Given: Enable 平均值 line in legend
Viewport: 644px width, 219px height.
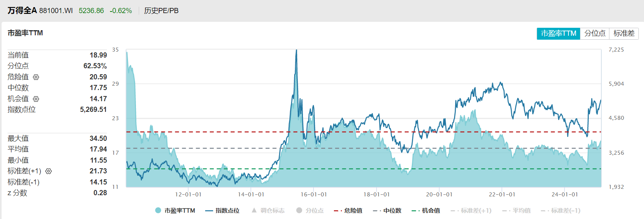Looking at the screenshot, I should [x=516, y=211].
